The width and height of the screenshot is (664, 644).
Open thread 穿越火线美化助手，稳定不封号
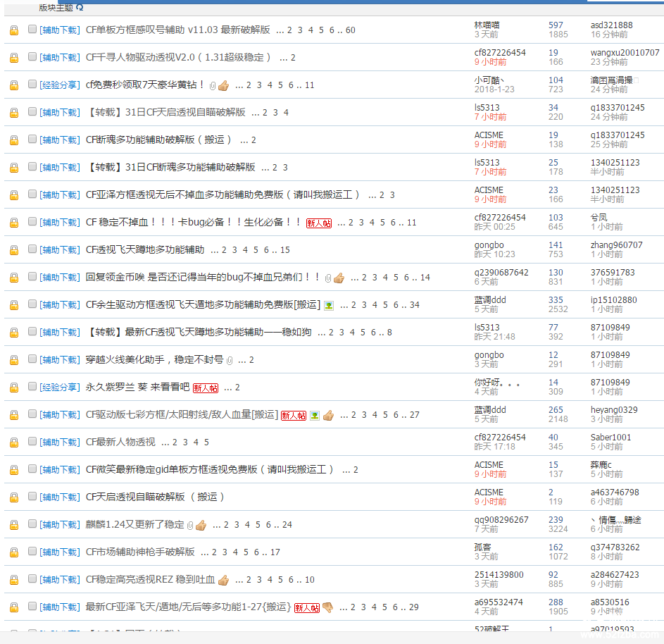tap(155, 359)
